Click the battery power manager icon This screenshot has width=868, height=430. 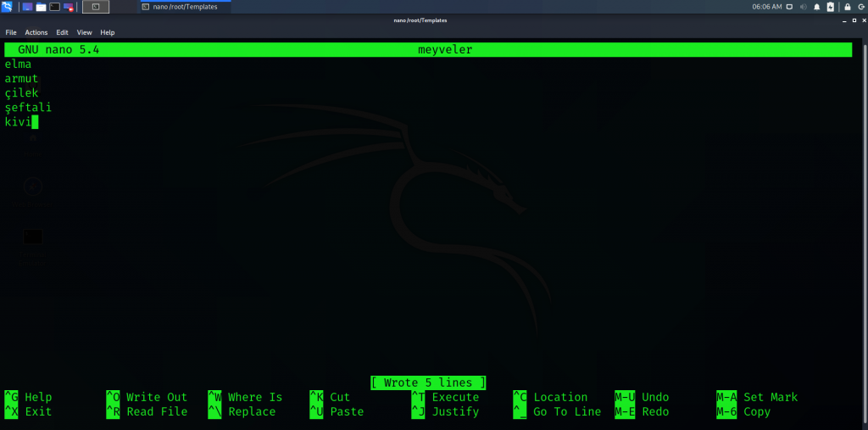click(831, 7)
